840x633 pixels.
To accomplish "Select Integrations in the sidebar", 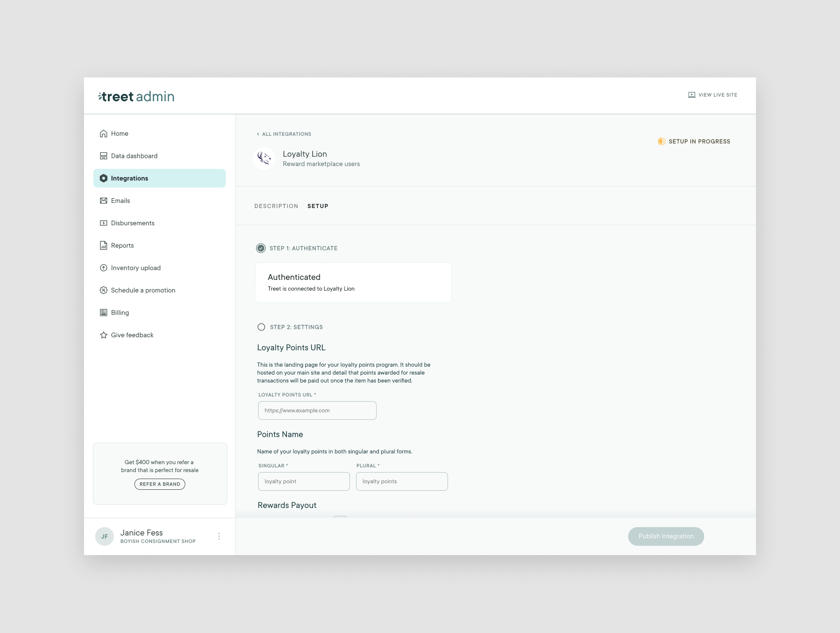I will click(x=160, y=178).
